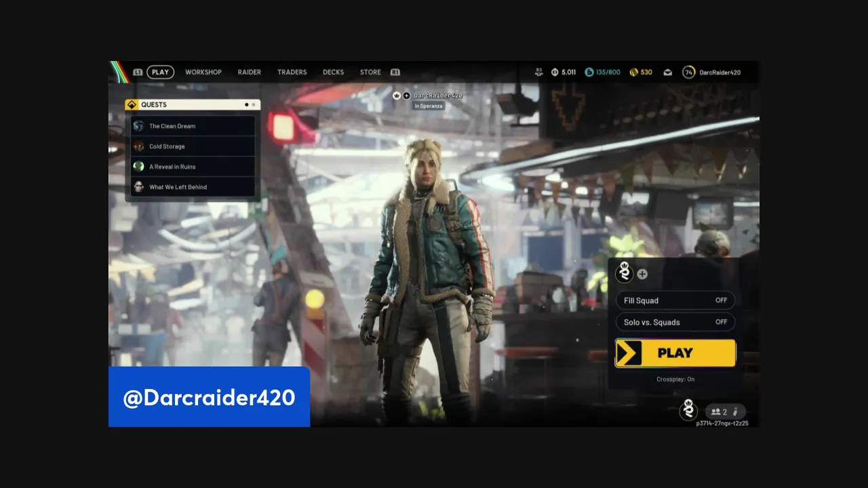The width and height of the screenshot is (868, 488).
Task: Click the A Reveal in Ruins quest giver portrait
Action: pyautogui.click(x=139, y=167)
